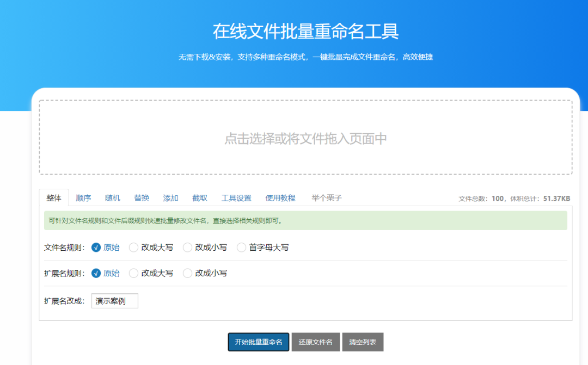588x365 pixels.
Task: Switch to the 随机 rename tab
Action: tap(112, 198)
